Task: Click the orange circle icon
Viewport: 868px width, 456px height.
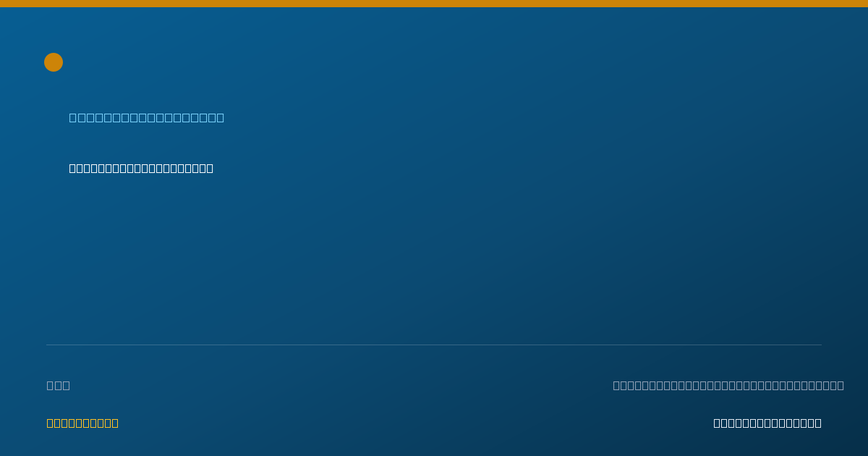Action: coord(54,62)
